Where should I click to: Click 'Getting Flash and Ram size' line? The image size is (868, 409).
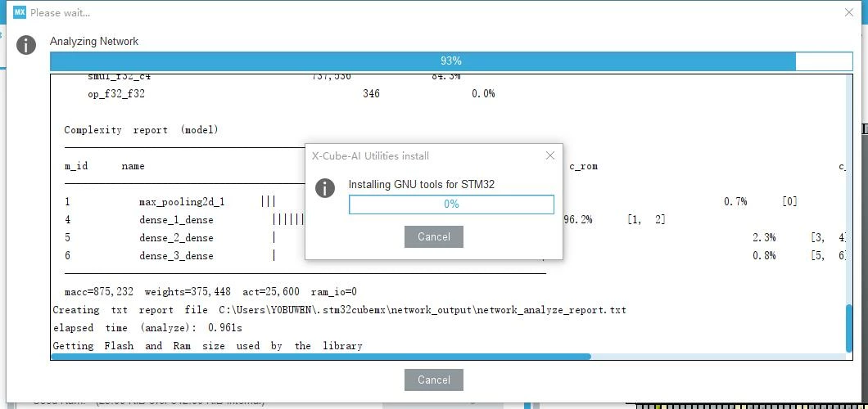(208, 346)
